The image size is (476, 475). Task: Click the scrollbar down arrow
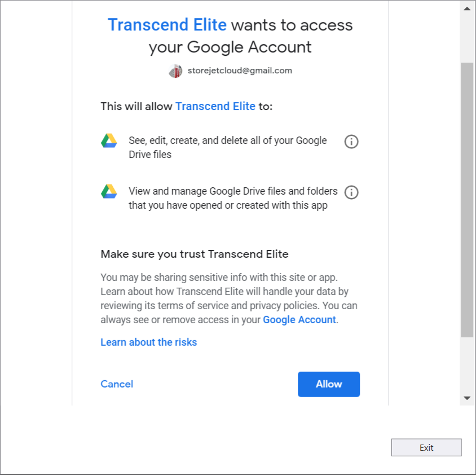tap(467, 398)
